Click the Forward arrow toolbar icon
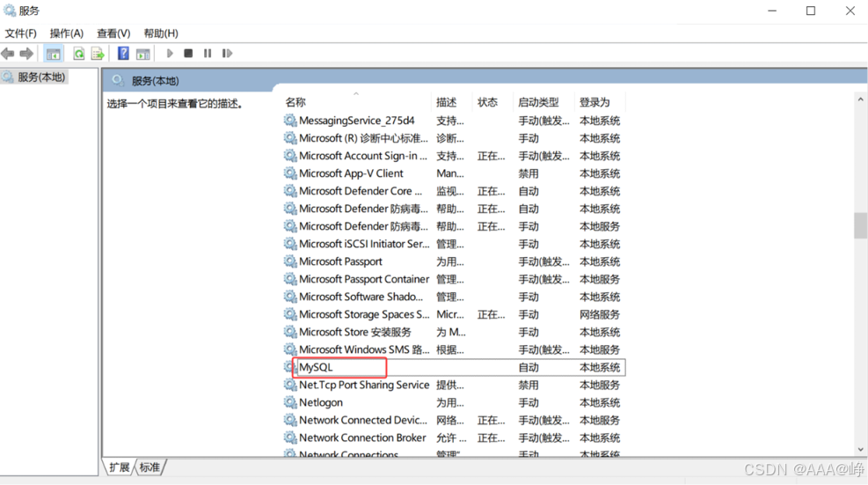Screen dimensions: 868x485 point(26,54)
